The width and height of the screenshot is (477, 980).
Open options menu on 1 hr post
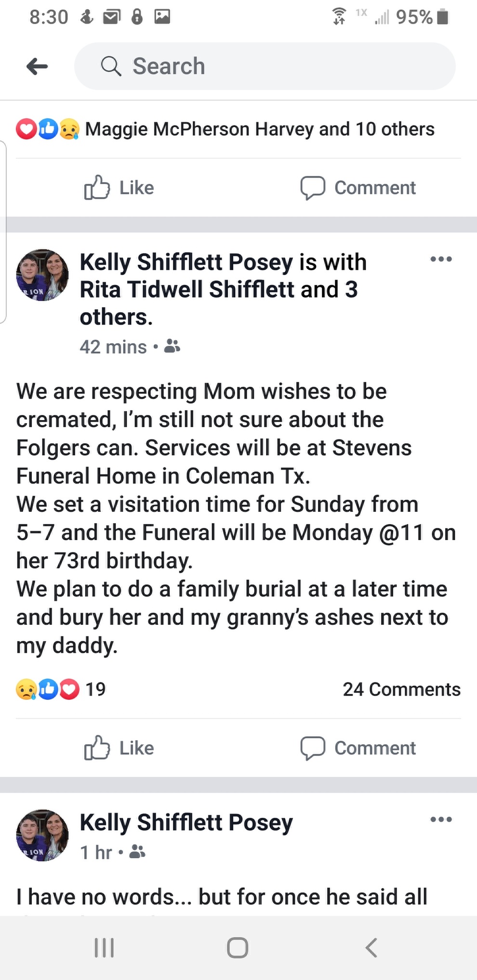(x=441, y=819)
